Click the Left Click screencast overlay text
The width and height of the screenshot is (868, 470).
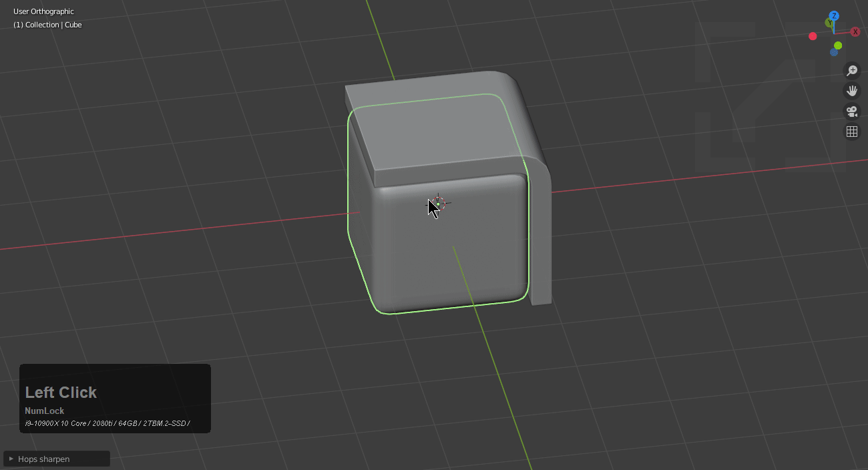click(x=61, y=393)
